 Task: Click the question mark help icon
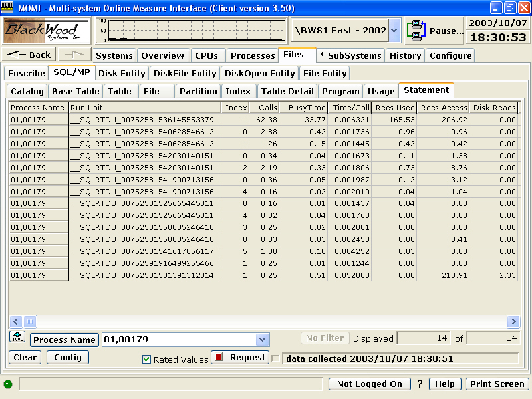point(420,384)
